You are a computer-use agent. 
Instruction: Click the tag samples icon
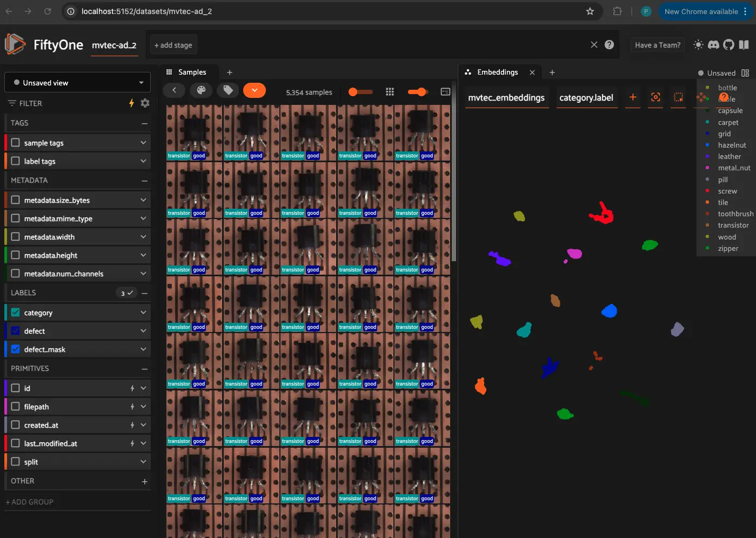tap(228, 90)
